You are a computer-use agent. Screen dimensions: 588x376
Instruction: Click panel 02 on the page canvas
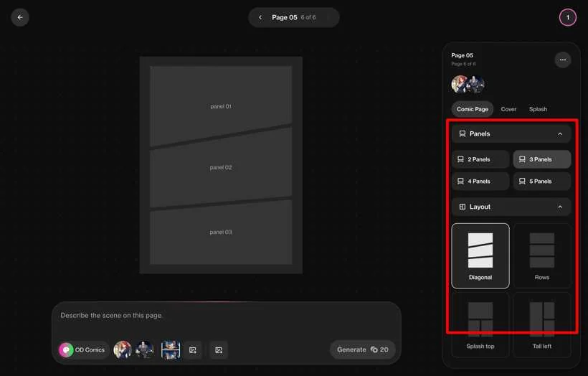[x=221, y=167]
